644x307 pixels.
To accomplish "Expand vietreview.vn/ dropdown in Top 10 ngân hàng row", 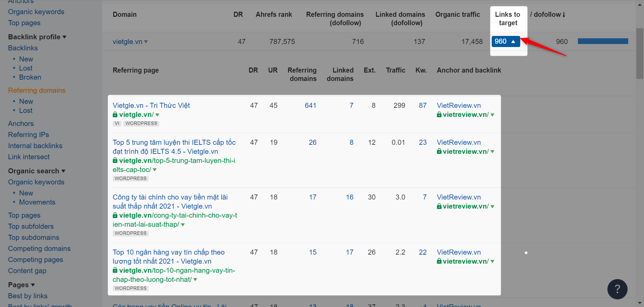I will [x=492, y=262].
